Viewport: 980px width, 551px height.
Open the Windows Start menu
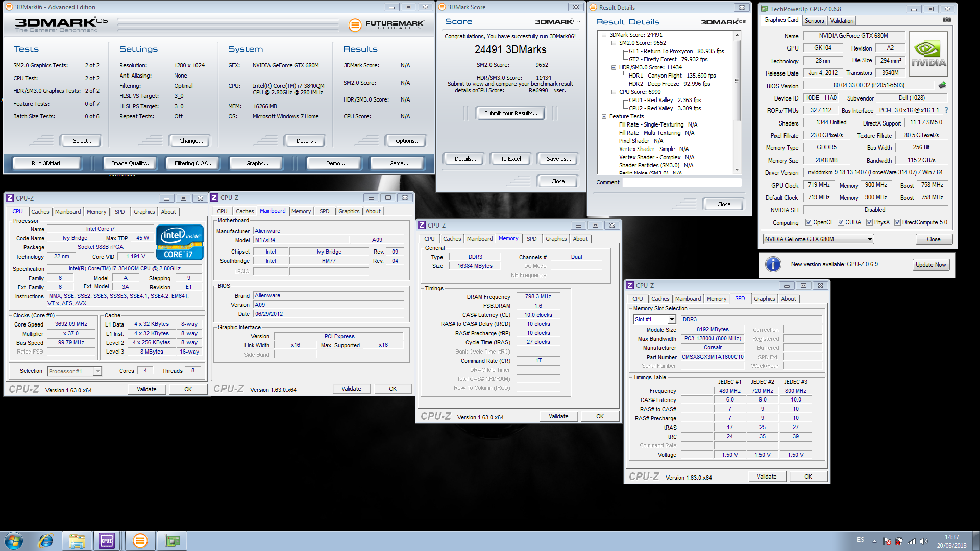coord(14,540)
